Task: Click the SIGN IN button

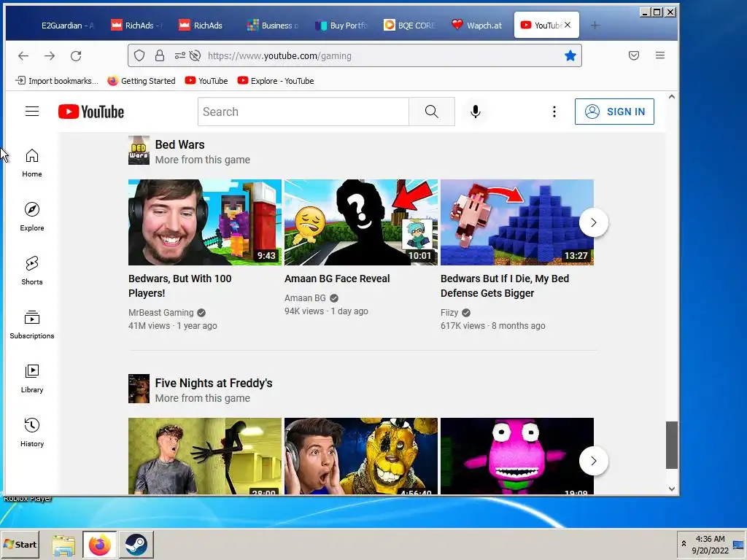Action: (x=614, y=112)
